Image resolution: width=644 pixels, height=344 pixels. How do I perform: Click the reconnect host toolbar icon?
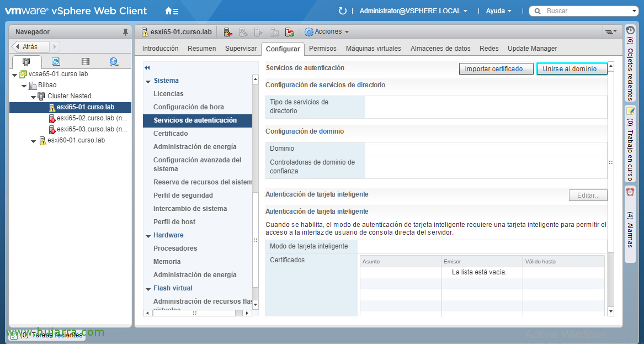click(290, 31)
